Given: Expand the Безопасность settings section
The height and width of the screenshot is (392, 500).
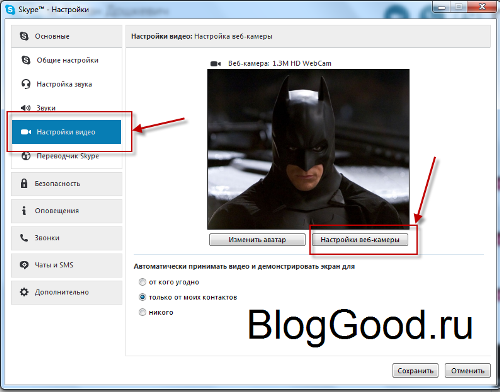Looking at the screenshot, I should (67, 184).
